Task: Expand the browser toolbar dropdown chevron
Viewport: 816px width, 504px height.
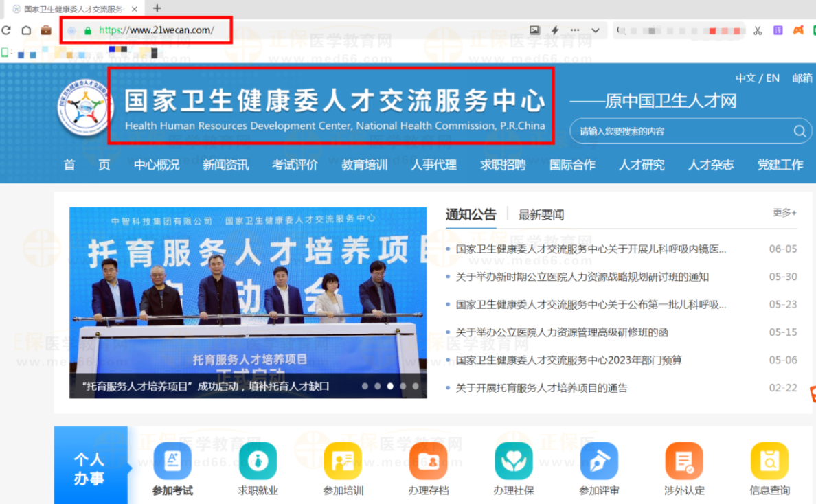Action: (596, 30)
